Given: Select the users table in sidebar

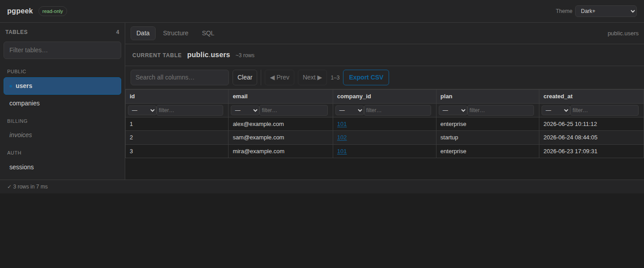Looking at the screenshot, I should pos(62,86).
